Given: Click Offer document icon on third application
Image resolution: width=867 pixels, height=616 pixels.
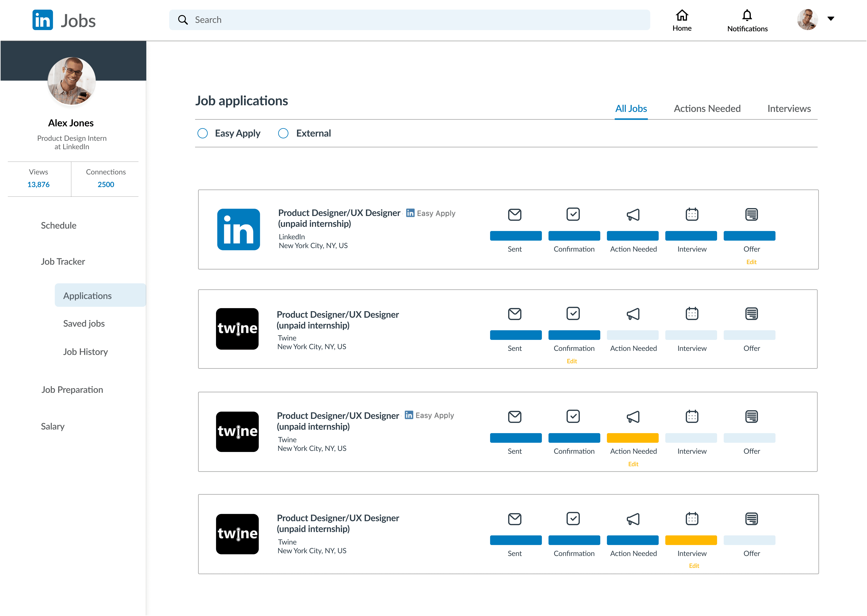Looking at the screenshot, I should point(752,416).
